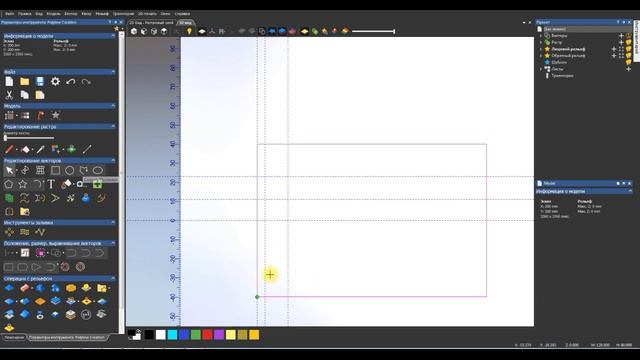Click the tool panel vertical scrollbar
The image size is (640, 360).
(x=121, y=182)
